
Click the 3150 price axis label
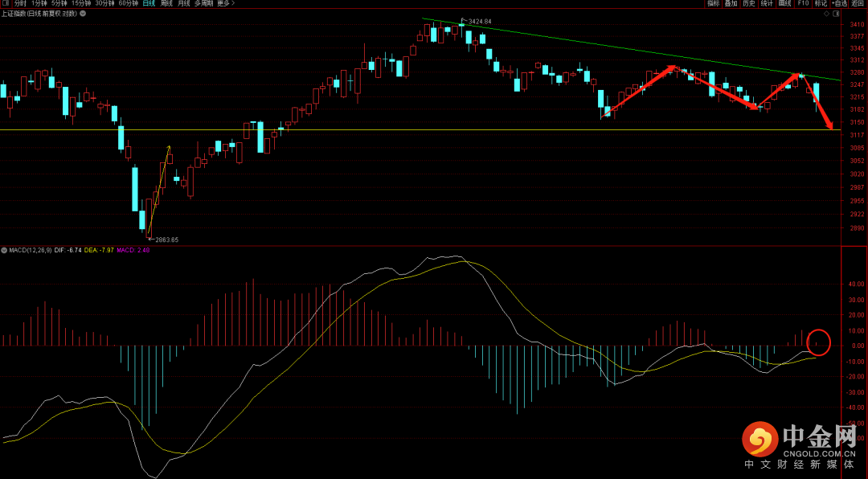(x=858, y=122)
